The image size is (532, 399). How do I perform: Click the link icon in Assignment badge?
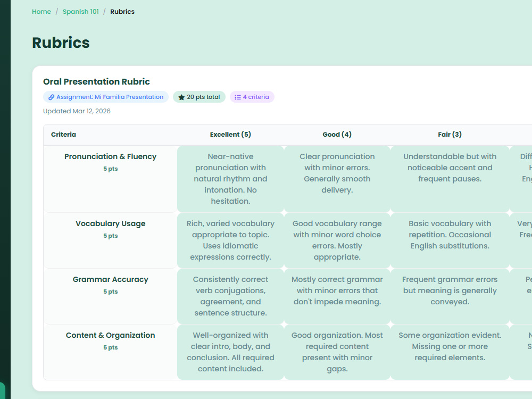point(51,97)
